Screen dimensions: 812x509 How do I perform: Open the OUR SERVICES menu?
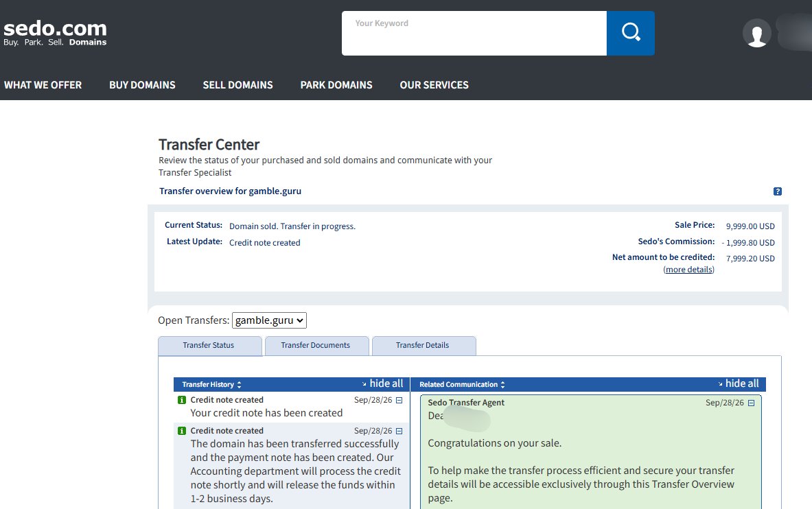pyautogui.click(x=434, y=85)
